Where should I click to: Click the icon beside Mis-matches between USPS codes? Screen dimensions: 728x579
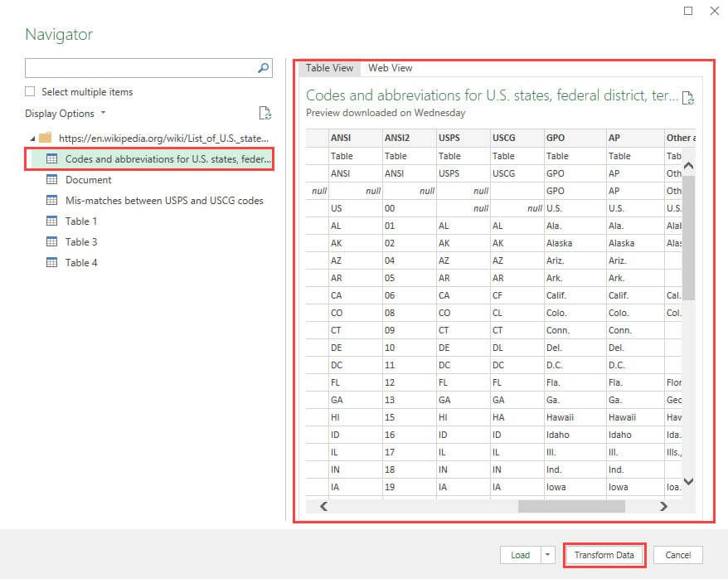point(52,201)
